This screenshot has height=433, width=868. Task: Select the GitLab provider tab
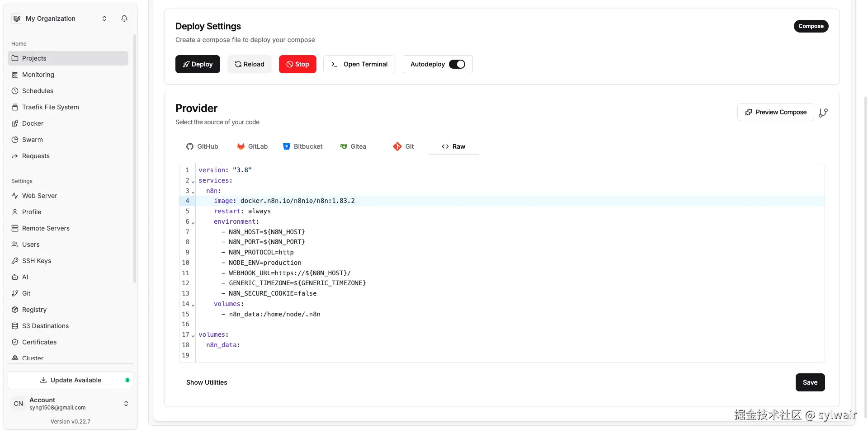coord(252,146)
